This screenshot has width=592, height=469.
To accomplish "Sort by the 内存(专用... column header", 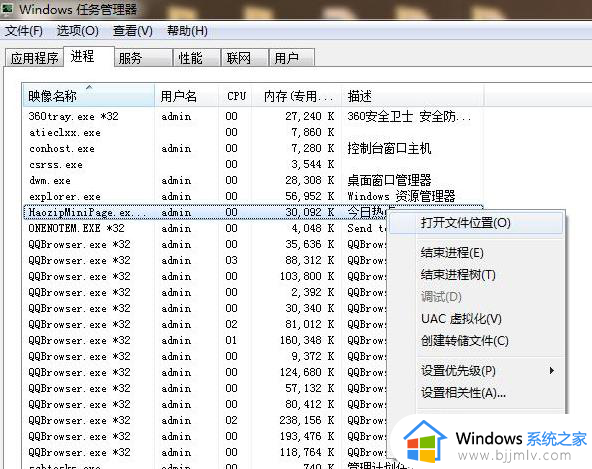I will (x=297, y=96).
